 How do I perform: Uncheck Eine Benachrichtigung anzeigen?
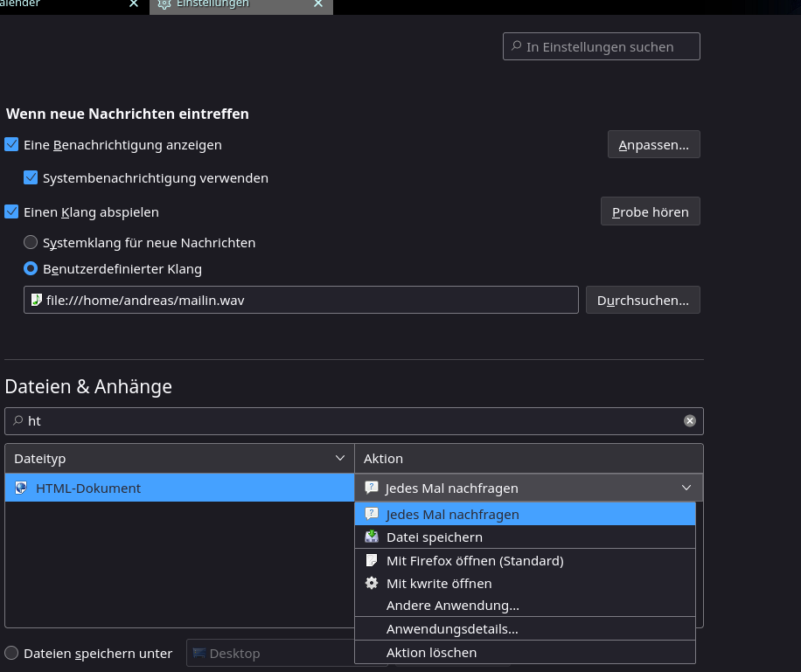pos(11,144)
